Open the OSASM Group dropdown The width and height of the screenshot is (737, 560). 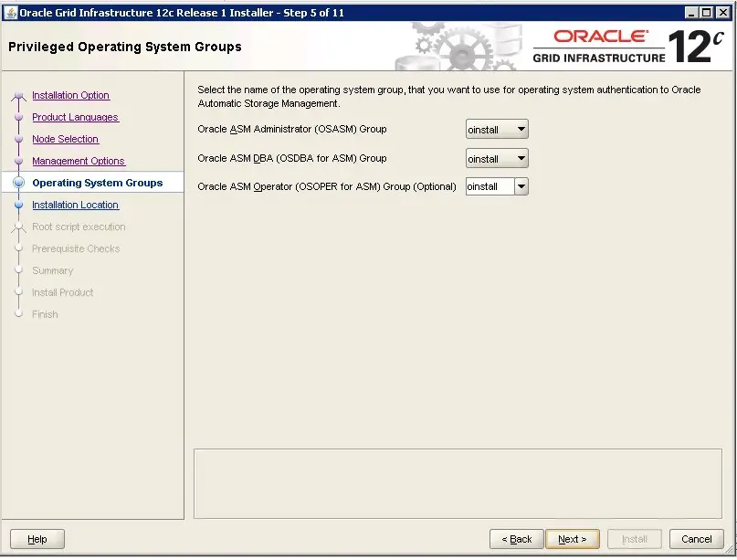click(497, 130)
